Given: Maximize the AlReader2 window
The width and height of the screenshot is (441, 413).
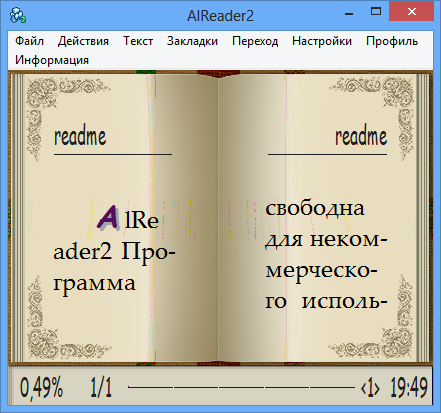Looking at the screenshot, I should 376,12.
